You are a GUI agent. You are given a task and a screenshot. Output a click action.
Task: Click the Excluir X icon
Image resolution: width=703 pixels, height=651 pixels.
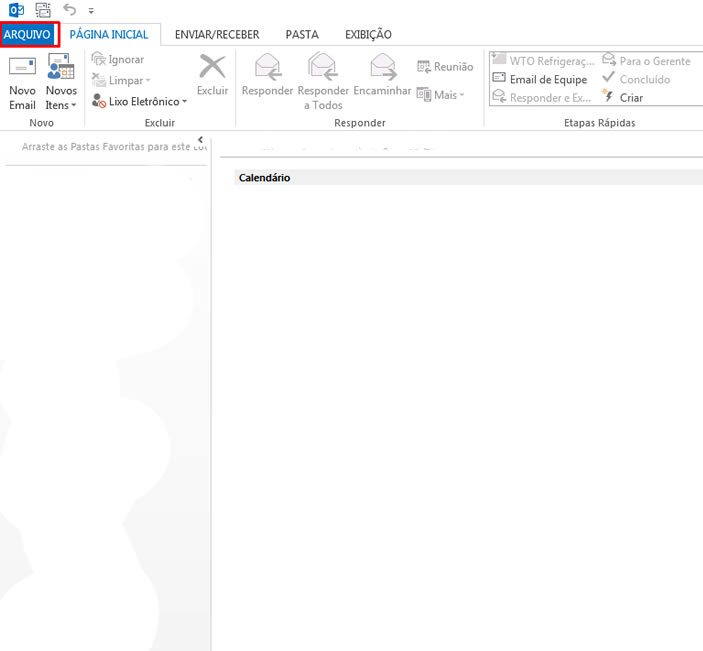click(x=213, y=66)
